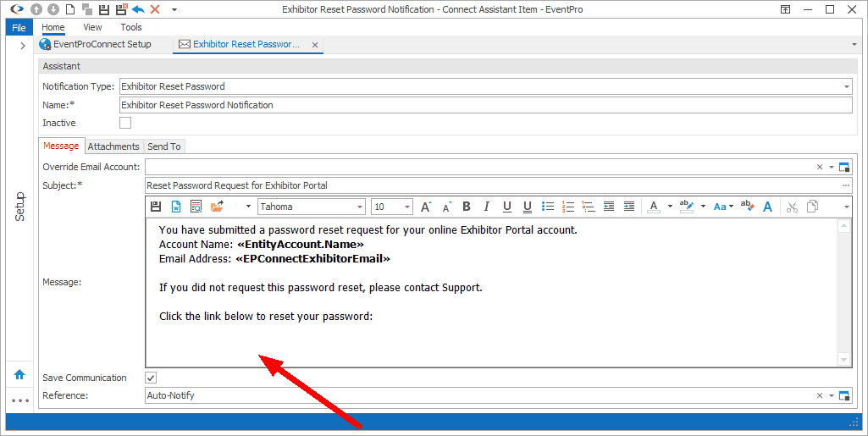This screenshot has height=436, width=868.
Task: Click the duplicate record icon in title bar
Action: click(x=87, y=9)
